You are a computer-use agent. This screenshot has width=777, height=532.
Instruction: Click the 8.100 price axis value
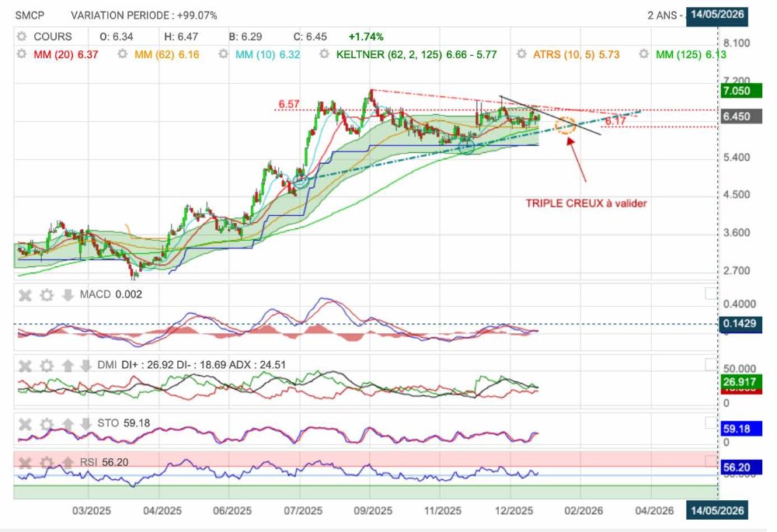click(737, 43)
